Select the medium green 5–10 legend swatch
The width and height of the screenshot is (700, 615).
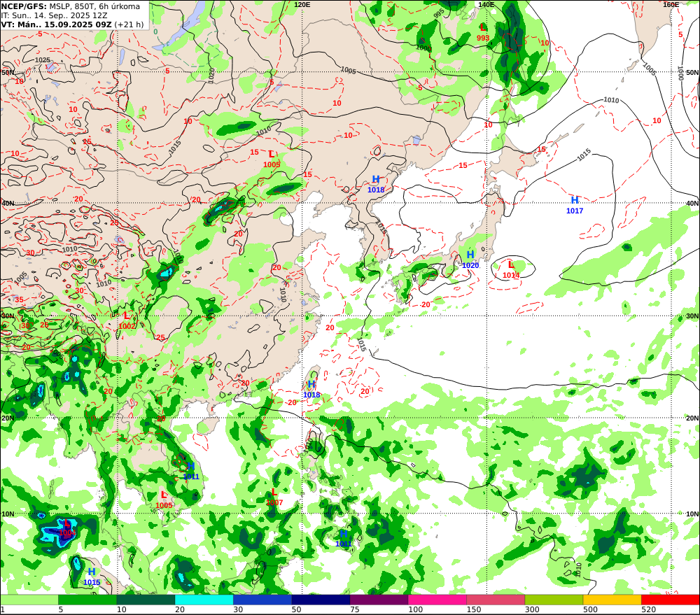point(87,600)
